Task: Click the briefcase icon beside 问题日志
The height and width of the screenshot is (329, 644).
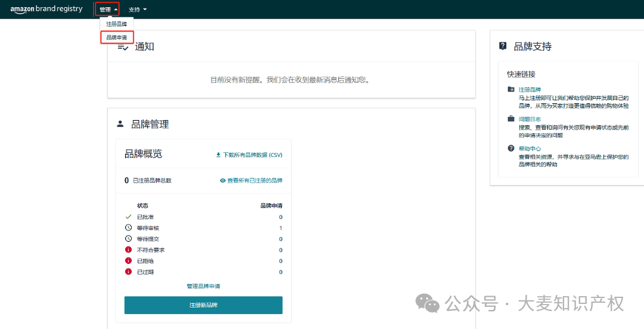Action: click(x=511, y=119)
